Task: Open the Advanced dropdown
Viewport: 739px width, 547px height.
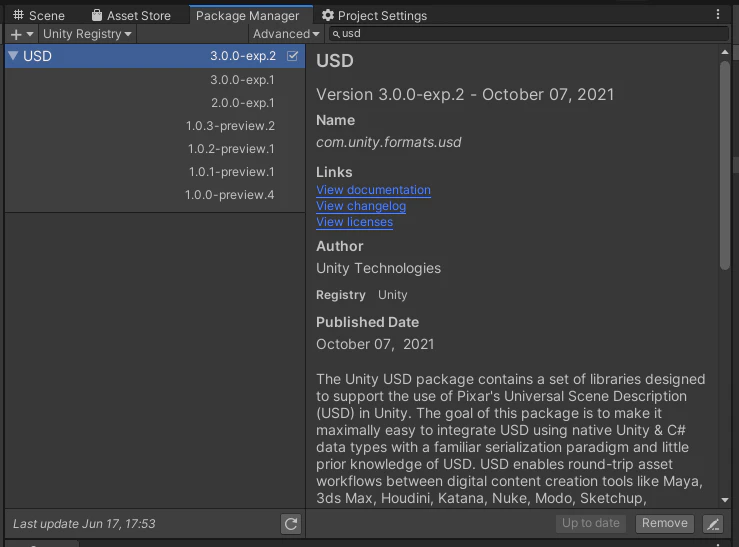Action: click(286, 34)
